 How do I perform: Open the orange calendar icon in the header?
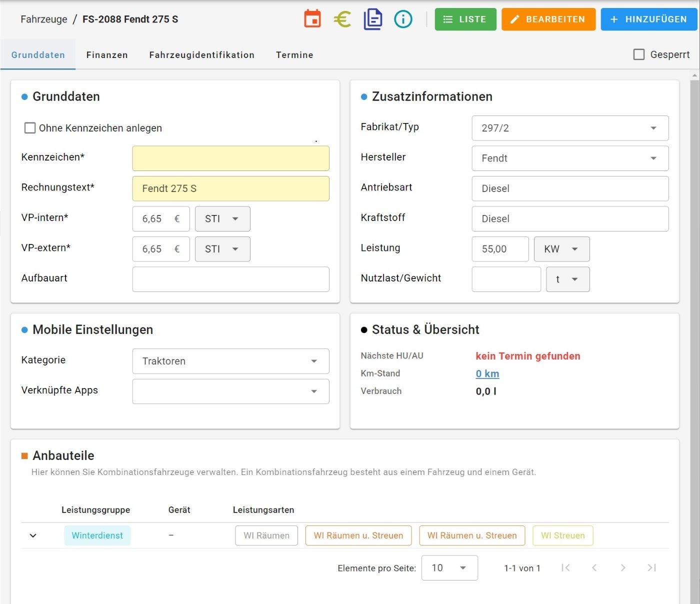(x=312, y=19)
